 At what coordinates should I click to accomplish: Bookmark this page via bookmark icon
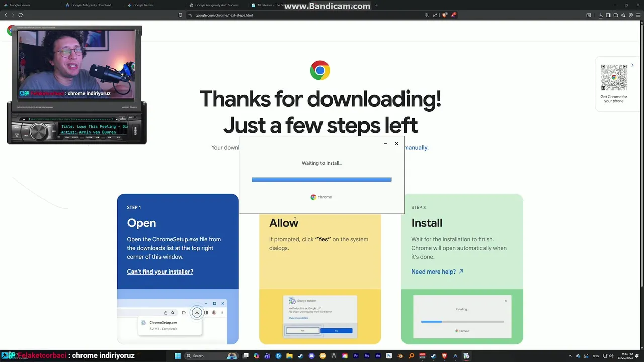pos(181,15)
